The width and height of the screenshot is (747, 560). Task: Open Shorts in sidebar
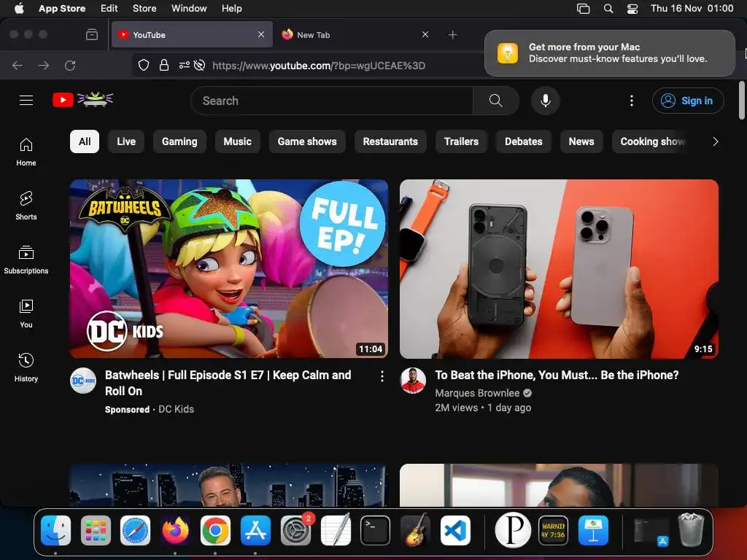pyautogui.click(x=26, y=206)
